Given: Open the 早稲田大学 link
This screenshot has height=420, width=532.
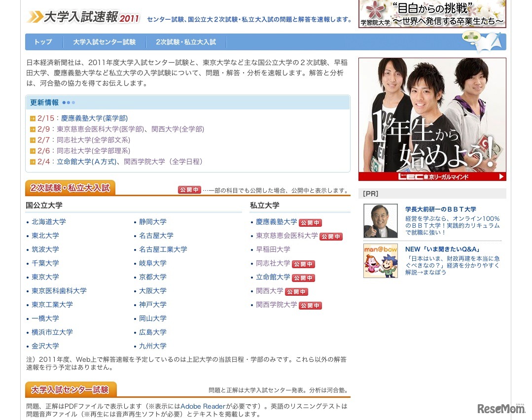Looking at the screenshot, I should click(273, 249).
